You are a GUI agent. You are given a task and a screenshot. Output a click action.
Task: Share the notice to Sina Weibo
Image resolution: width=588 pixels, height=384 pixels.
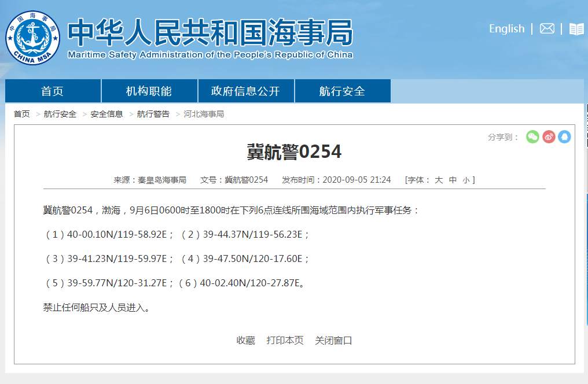(x=548, y=137)
